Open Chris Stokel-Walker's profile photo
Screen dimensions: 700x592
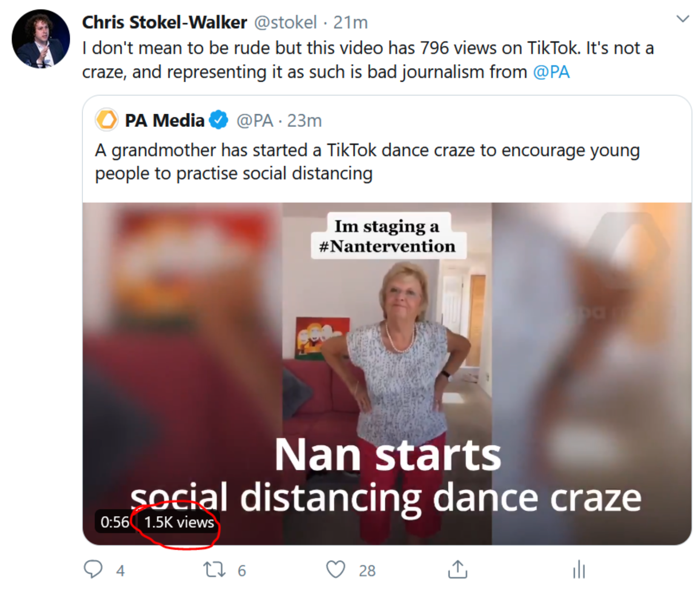(x=41, y=39)
